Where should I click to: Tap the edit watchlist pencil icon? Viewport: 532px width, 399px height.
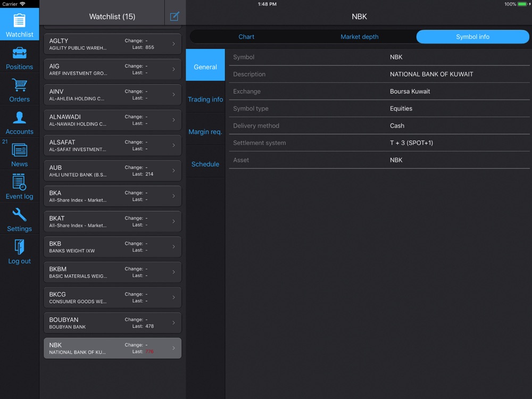click(x=174, y=16)
